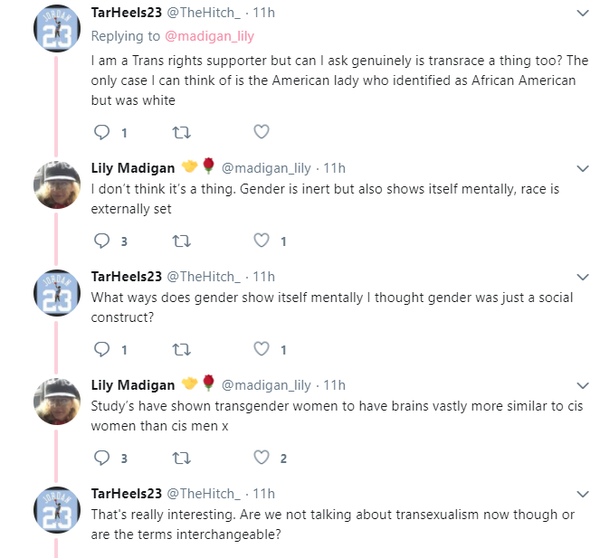This screenshot has width=600, height=558.
Task: Like the first TarHeels23 transrace tweet
Action: coord(261,132)
